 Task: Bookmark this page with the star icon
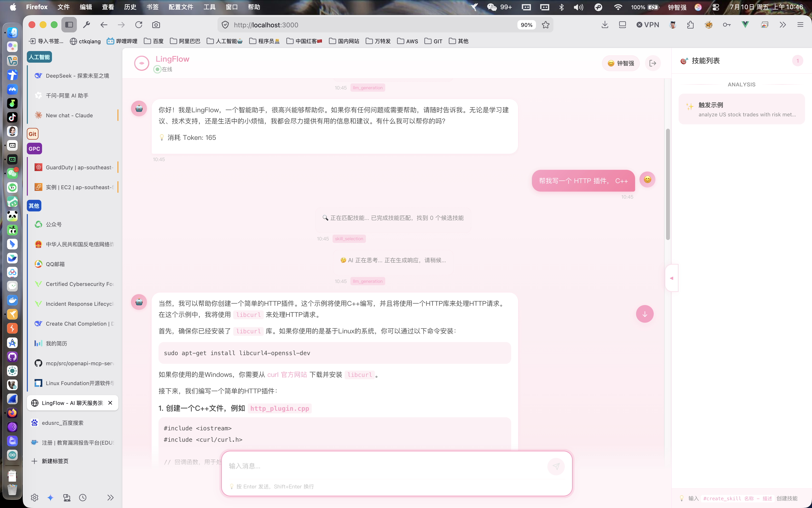[546, 25]
